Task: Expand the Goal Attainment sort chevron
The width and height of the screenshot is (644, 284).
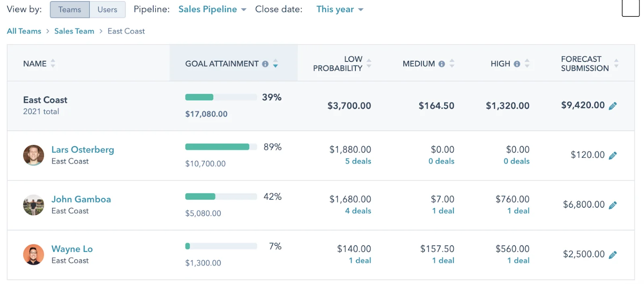Action: 276,63
